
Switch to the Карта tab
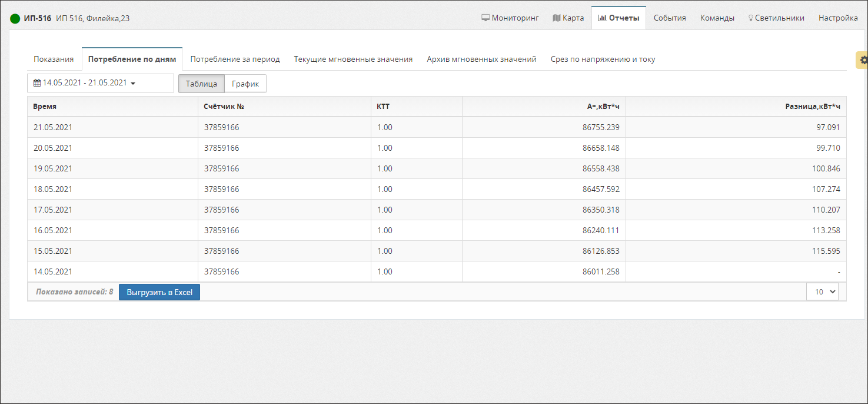pyautogui.click(x=568, y=18)
